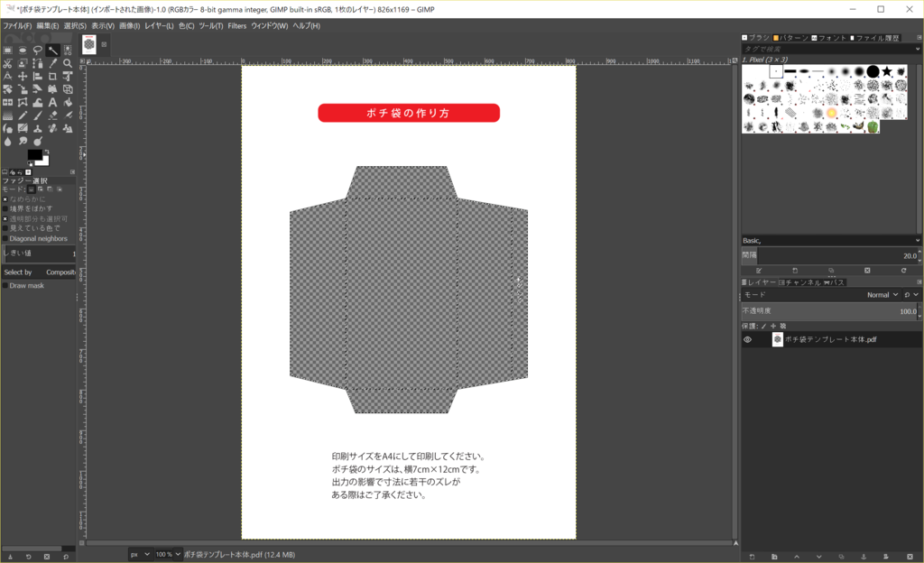Select the Fuzzy Select tool

pos(52,50)
